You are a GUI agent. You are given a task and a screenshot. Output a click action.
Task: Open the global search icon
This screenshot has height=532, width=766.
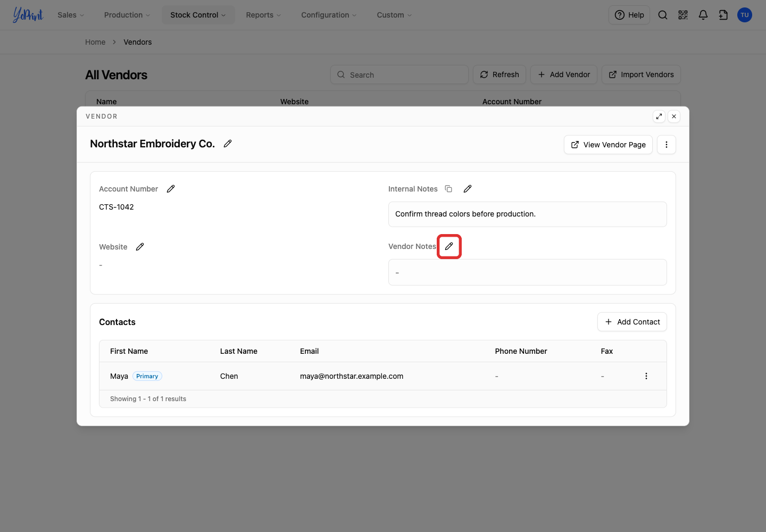point(663,15)
